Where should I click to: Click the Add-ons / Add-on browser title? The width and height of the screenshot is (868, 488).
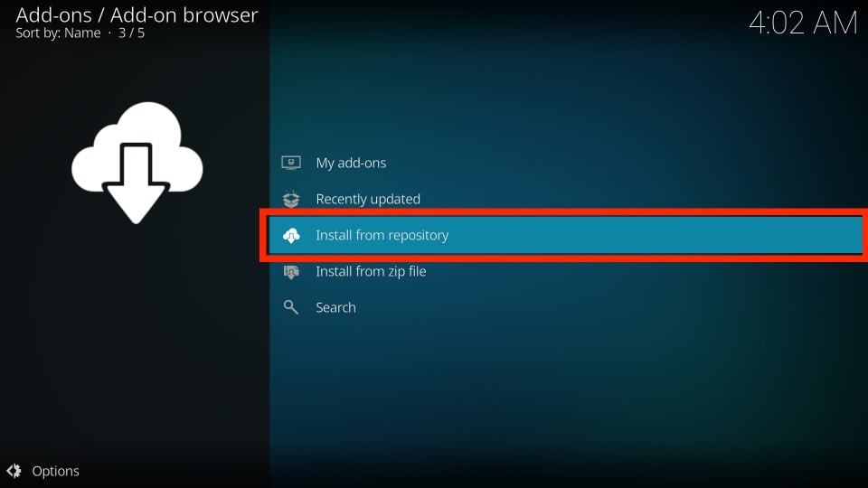coord(137,14)
